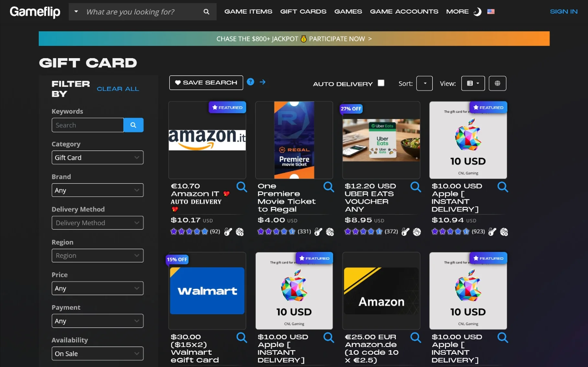Click the 15% OFF badge on Walmart
The image size is (588, 367).
click(177, 260)
